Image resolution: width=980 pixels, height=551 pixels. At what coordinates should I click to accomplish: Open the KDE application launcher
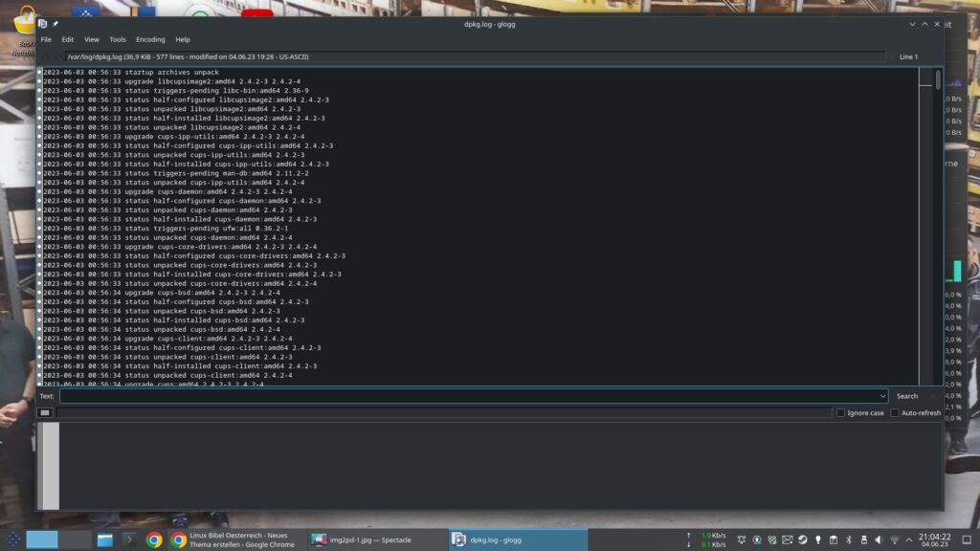(13, 540)
